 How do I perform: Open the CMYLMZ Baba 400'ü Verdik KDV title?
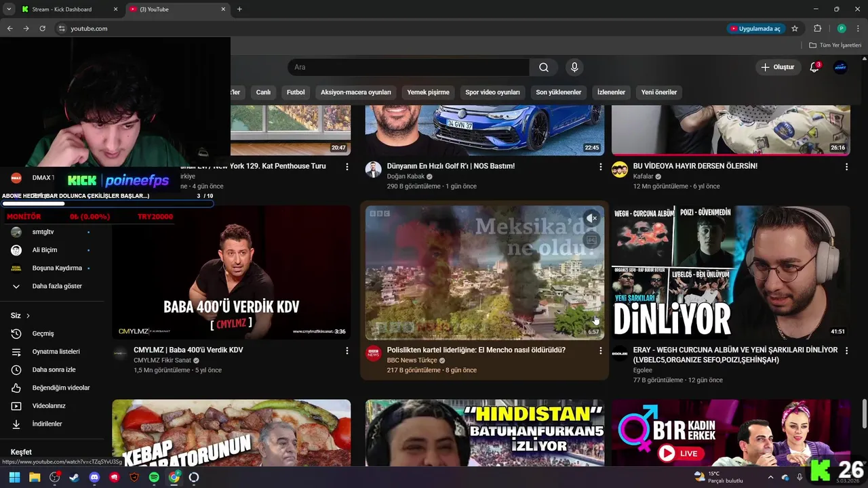189,350
